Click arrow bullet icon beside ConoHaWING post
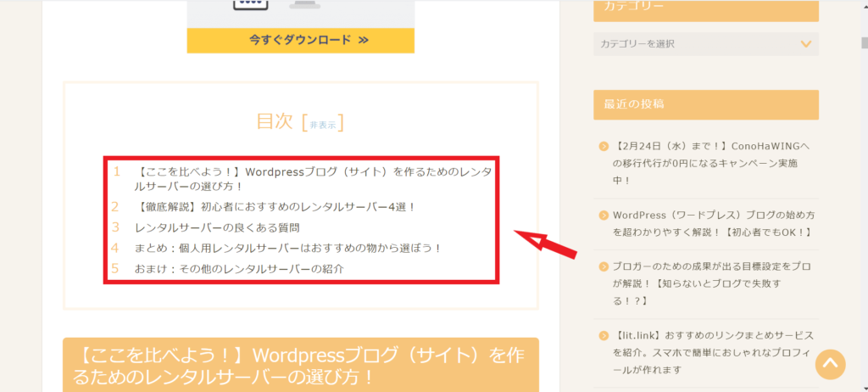Viewport: 868px width, 392px height. 604,147
